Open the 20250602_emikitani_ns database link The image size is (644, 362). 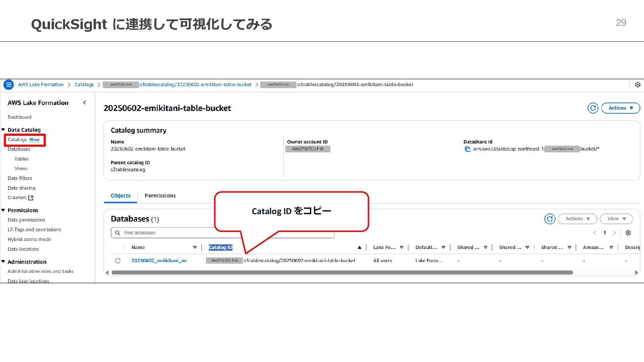click(x=159, y=260)
